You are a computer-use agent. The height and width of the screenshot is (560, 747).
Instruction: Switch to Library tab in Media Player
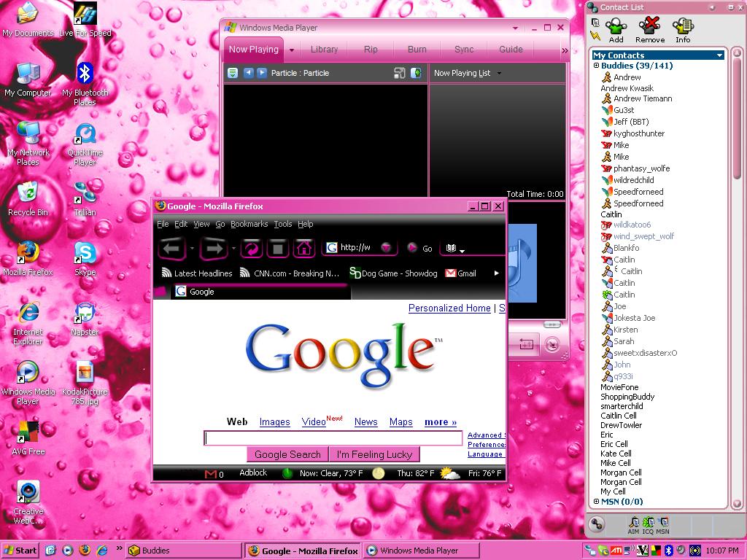(x=324, y=50)
